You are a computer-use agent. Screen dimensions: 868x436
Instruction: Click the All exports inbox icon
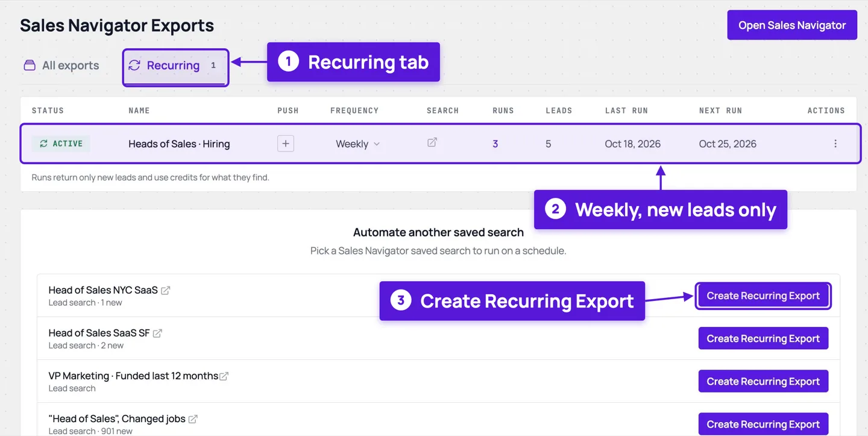30,65
